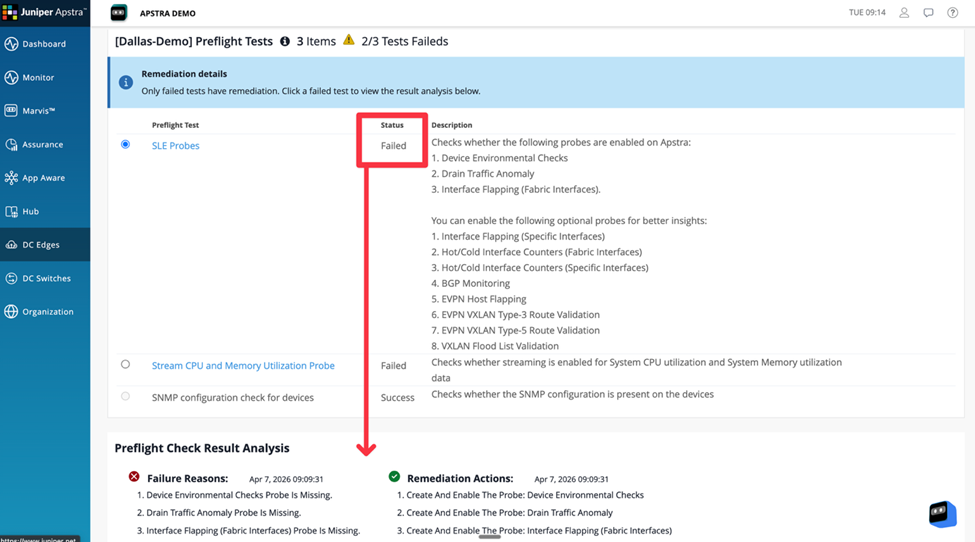The width and height of the screenshot is (975, 542).
Task: Click the warning triangle beside Tests Failed
Action: tap(349, 40)
